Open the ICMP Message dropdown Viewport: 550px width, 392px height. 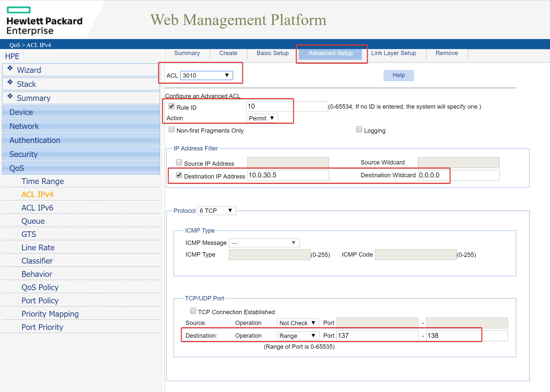pos(264,243)
